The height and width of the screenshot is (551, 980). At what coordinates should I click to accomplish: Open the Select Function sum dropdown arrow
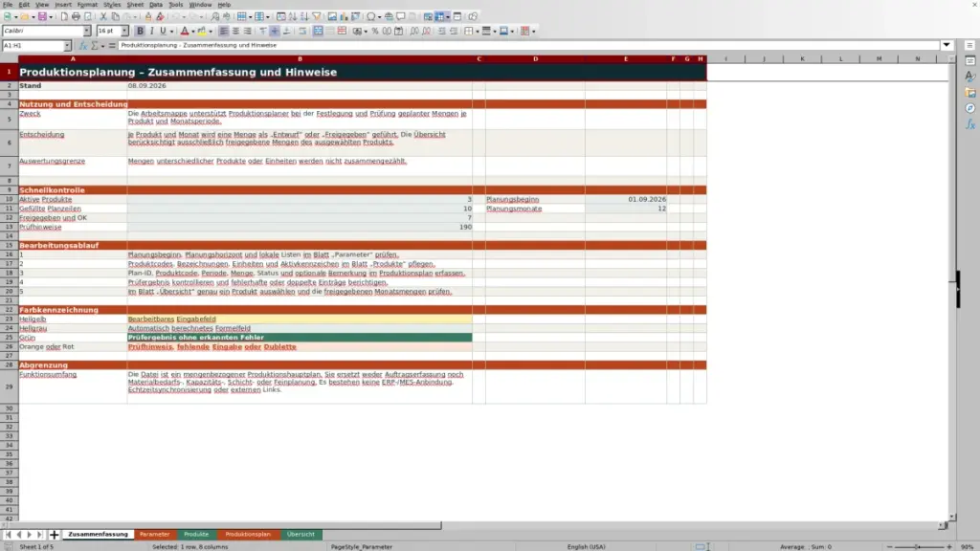coord(103,46)
